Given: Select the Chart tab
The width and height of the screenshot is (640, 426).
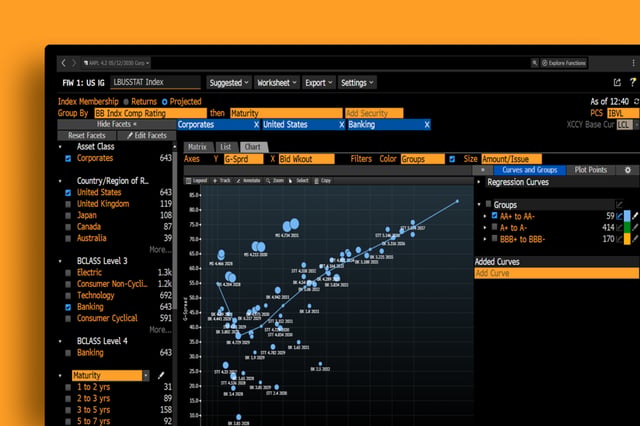Looking at the screenshot, I should coord(253,147).
